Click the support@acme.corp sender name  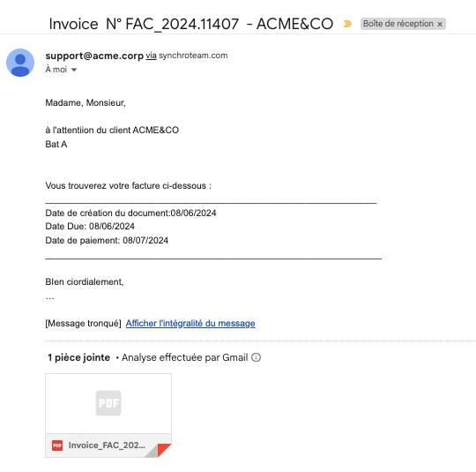tap(94, 56)
